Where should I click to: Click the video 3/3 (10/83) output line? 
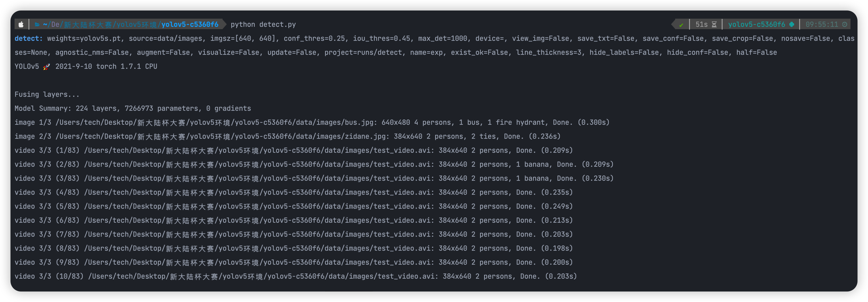296,276
